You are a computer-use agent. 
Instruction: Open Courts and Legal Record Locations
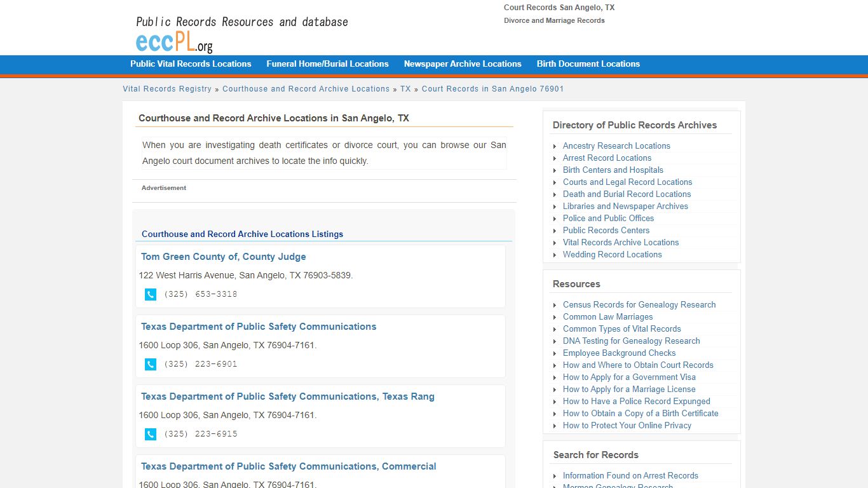pos(628,182)
